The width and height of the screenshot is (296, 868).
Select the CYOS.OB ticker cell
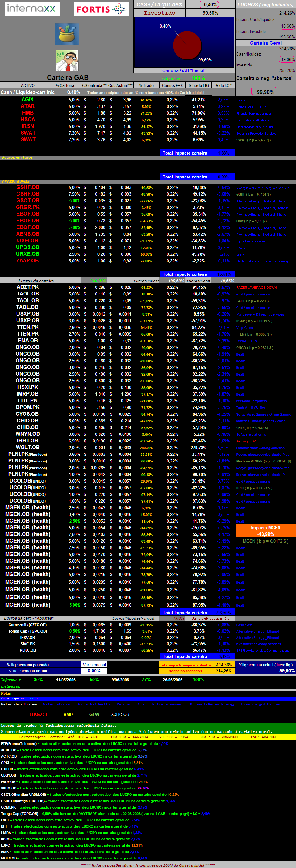tap(28, 414)
